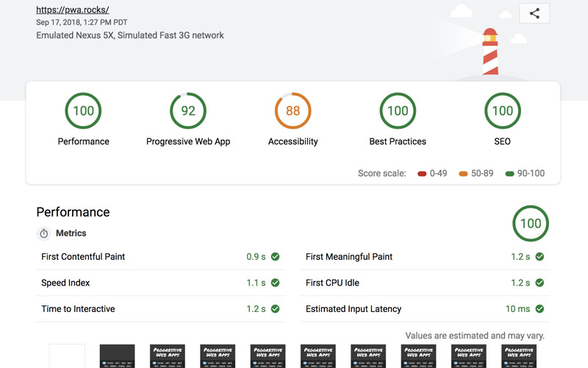Expand the First CPU Idle metric row

click(425, 283)
